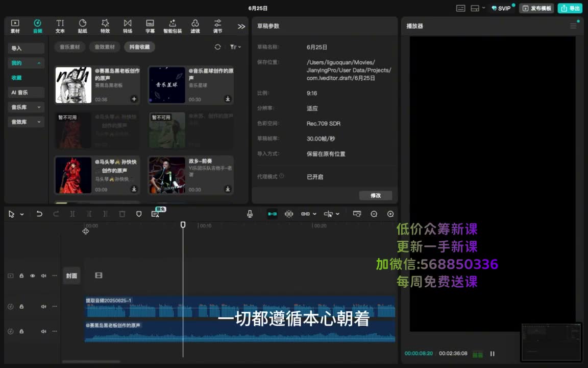Open the preview axis dropdown arrow
This screenshot has height=368, width=588.
coord(337,214)
